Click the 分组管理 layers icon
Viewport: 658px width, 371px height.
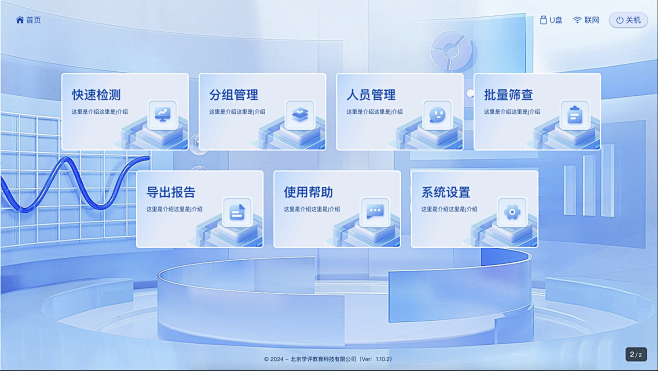[x=300, y=114]
